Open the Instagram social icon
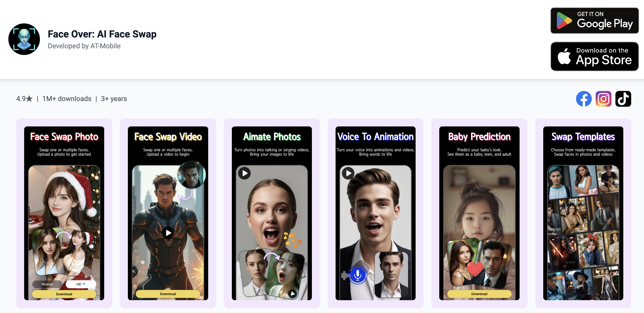The height and width of the screenshot is (313, 644). (603, 99)
